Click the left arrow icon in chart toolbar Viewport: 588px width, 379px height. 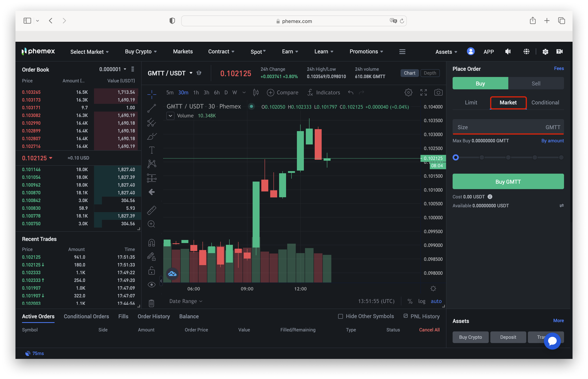coord(152,192)
